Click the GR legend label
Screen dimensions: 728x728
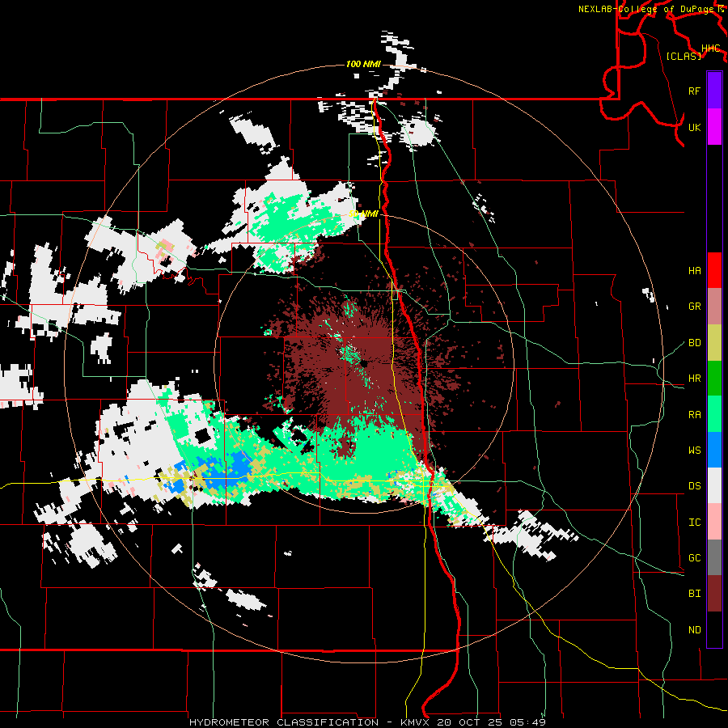694,307
